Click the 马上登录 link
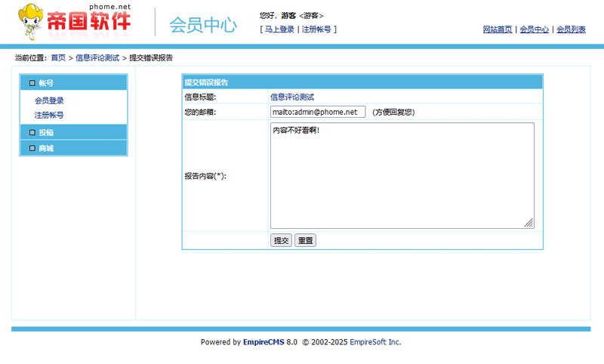Viewport: 604px width, 364px height. (279, 29)
